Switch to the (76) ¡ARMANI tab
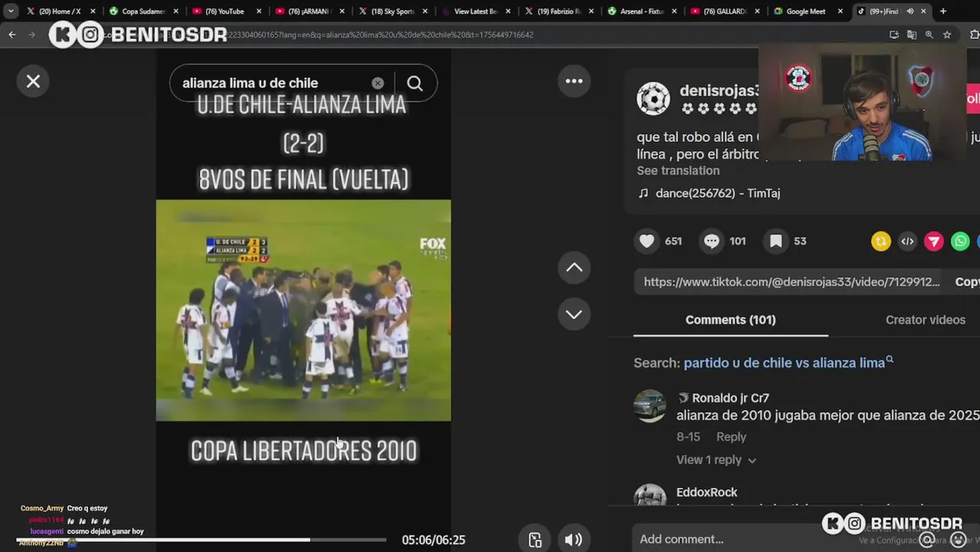This screenshot has width=980, height=552. pos(309,11)
